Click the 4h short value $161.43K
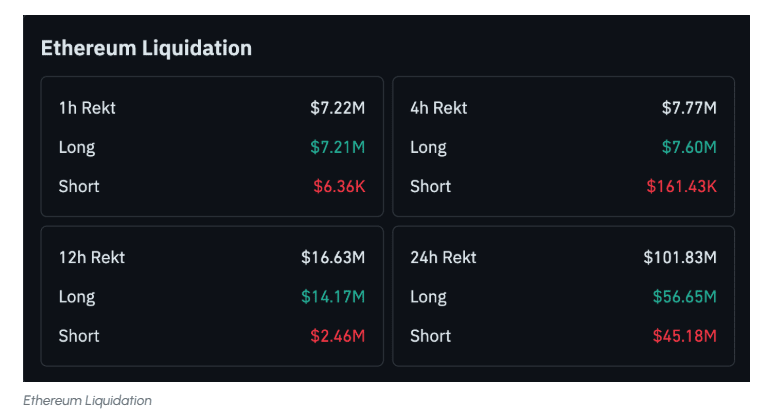The width and height of the screenshot is (772, 418). pos(680,186)
